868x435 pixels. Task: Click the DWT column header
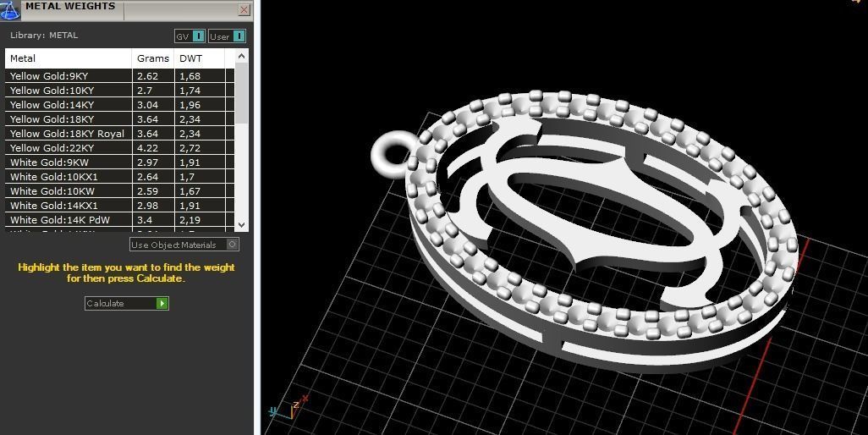pos(200,58)
